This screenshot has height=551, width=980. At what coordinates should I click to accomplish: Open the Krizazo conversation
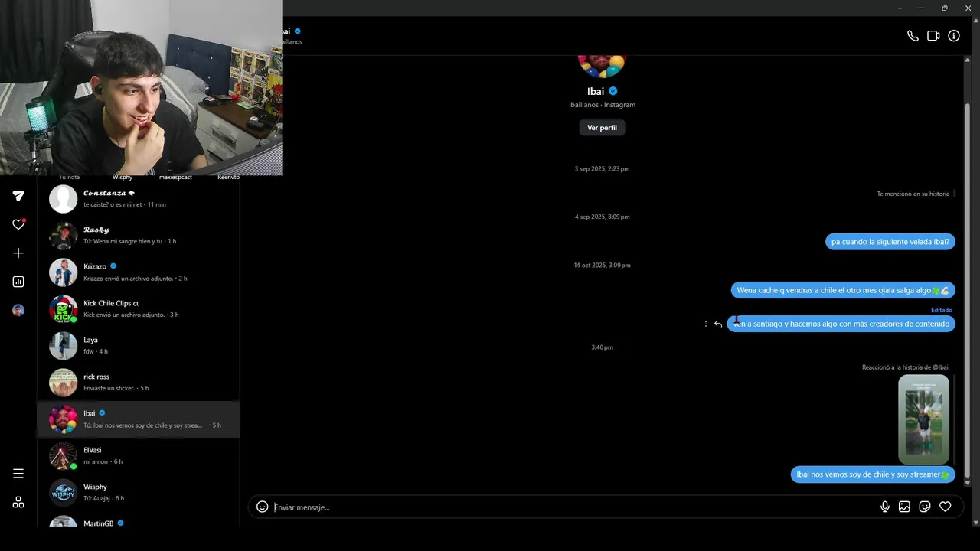pyautogui.click(x=138, y=272)
